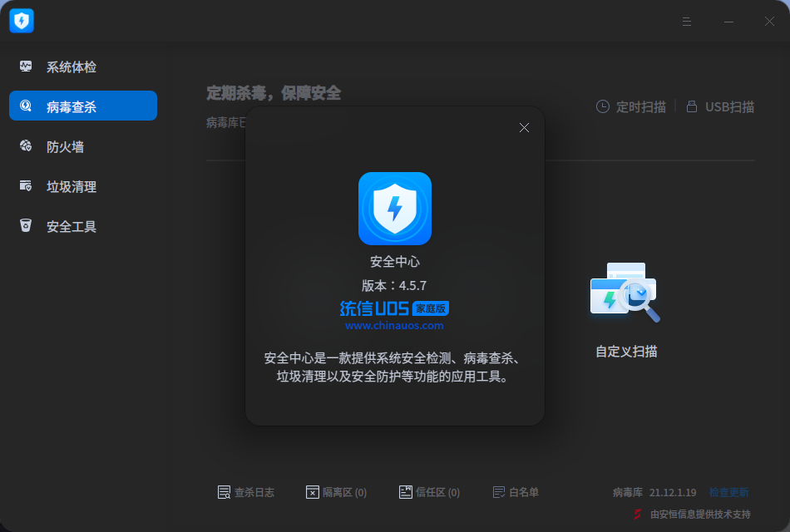Click the app icon in the title bar
The height and width of the screenshot is (532, 790).
tap(21, 20)
